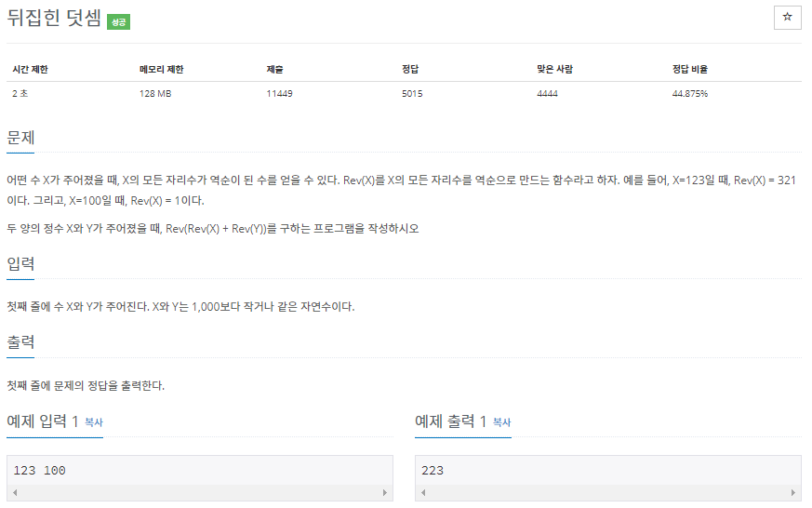
Task: Click the 시간 제한 column header
Action: coord(30,70)
